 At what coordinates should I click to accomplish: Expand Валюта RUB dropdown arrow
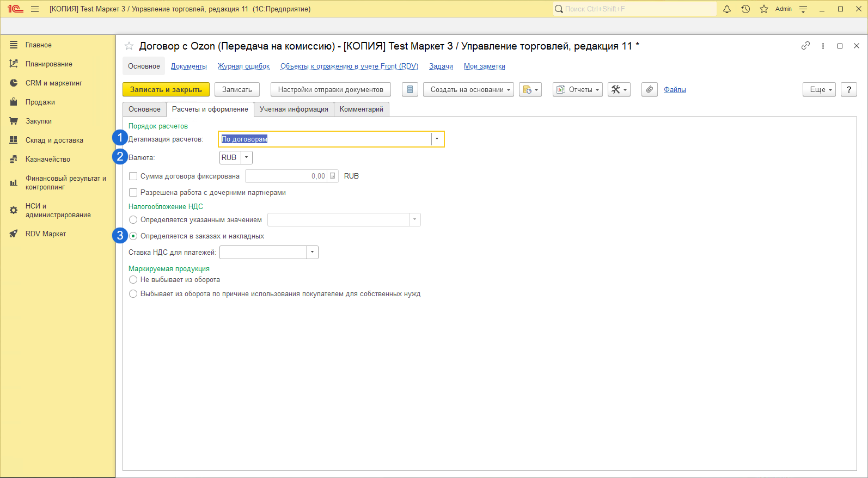(x=246, y=157)
